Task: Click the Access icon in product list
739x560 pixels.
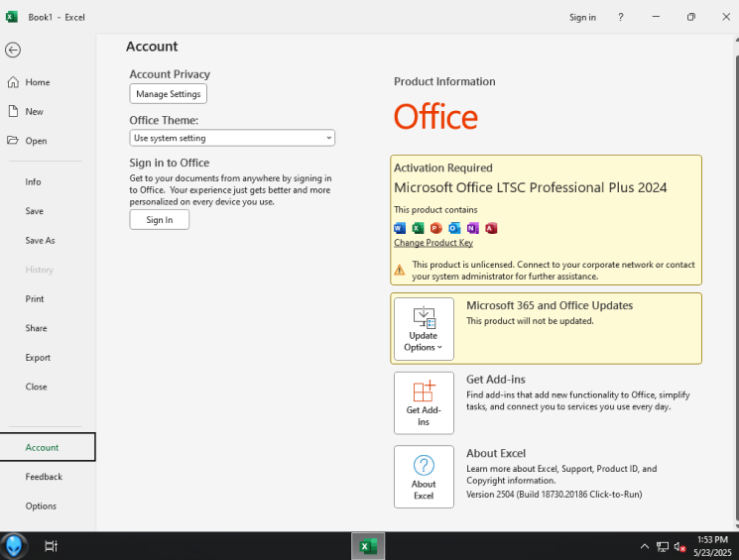Action: [x=491, y=228]
